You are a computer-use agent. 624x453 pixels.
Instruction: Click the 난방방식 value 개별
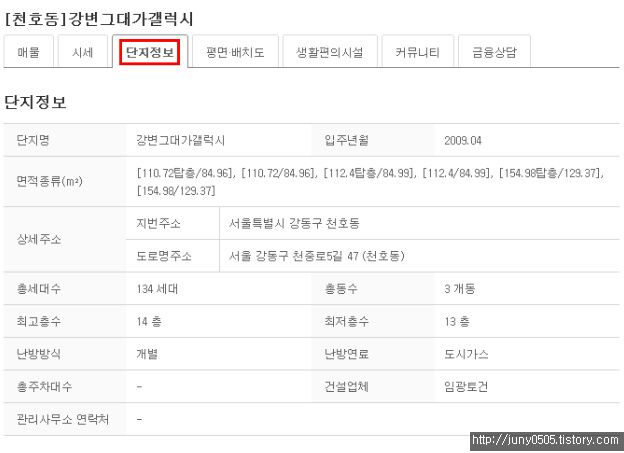coord(147,354)
